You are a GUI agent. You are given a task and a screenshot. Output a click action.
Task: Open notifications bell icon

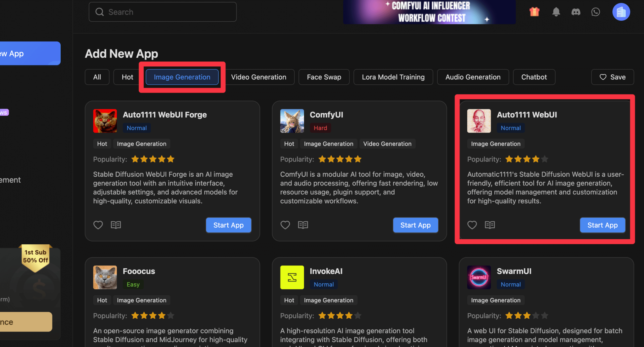point(556,12)
